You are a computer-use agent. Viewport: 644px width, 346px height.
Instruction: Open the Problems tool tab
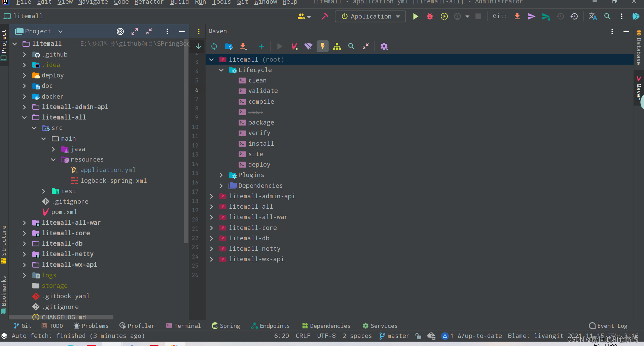[x=91, y=326]
